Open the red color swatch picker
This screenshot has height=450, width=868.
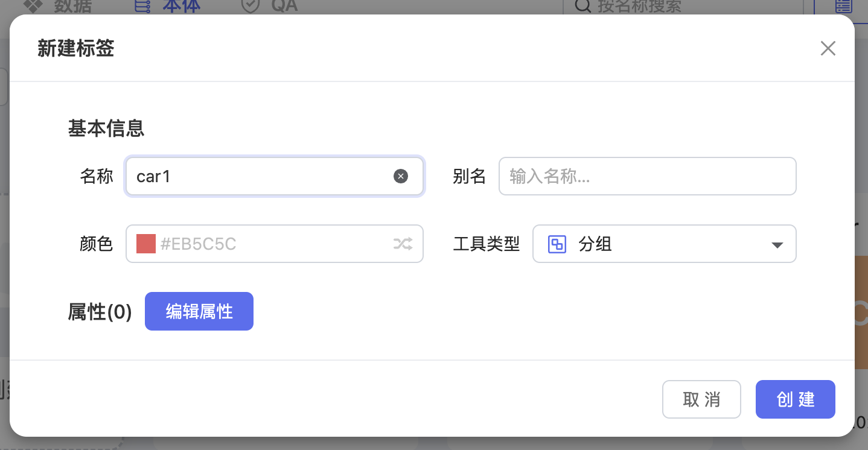146,244
